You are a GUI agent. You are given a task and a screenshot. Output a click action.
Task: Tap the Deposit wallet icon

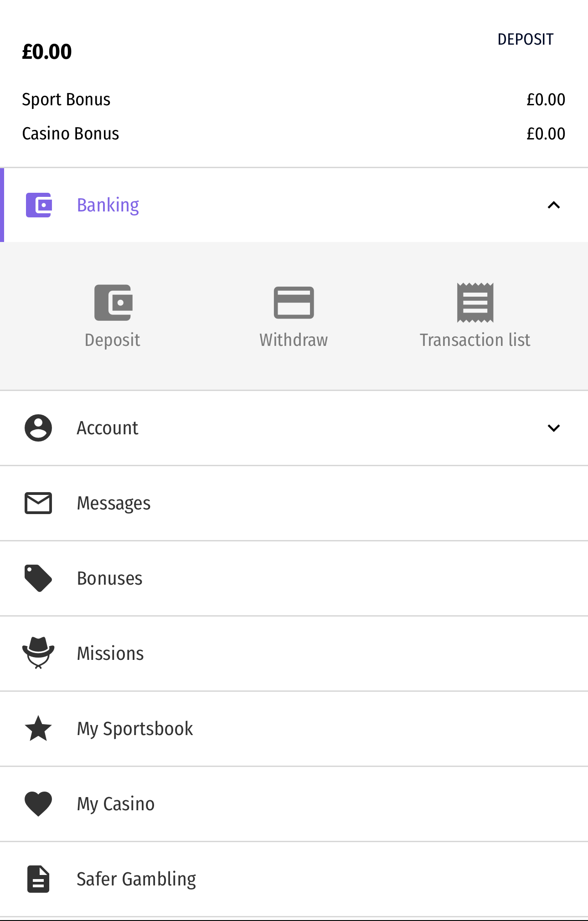click(113, 303)
